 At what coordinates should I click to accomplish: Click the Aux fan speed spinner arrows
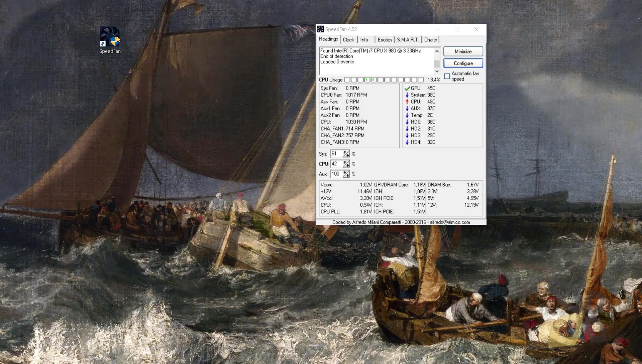346,174
